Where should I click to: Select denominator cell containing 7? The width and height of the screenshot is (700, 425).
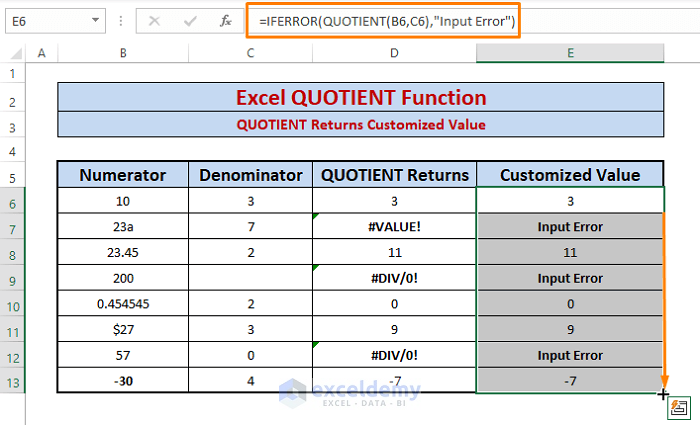click(250, 226)
